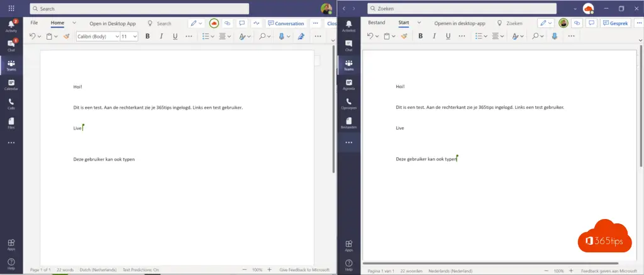Image resolution: width=644 pixels, height=275 pixels.
Task: Expand ribbon tabs chevron next to Start
Action: tap(419, 23)
